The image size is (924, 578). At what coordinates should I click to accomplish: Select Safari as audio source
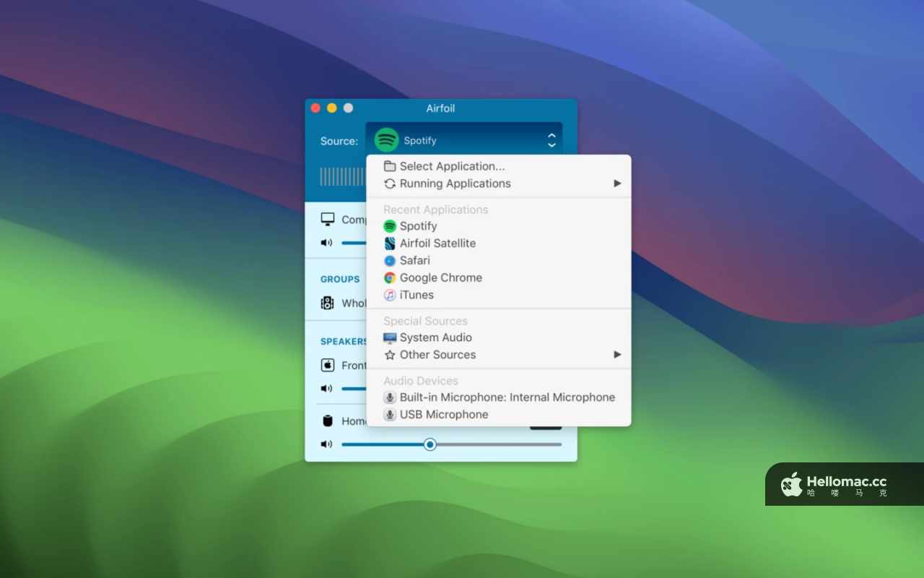click(499, 260)
